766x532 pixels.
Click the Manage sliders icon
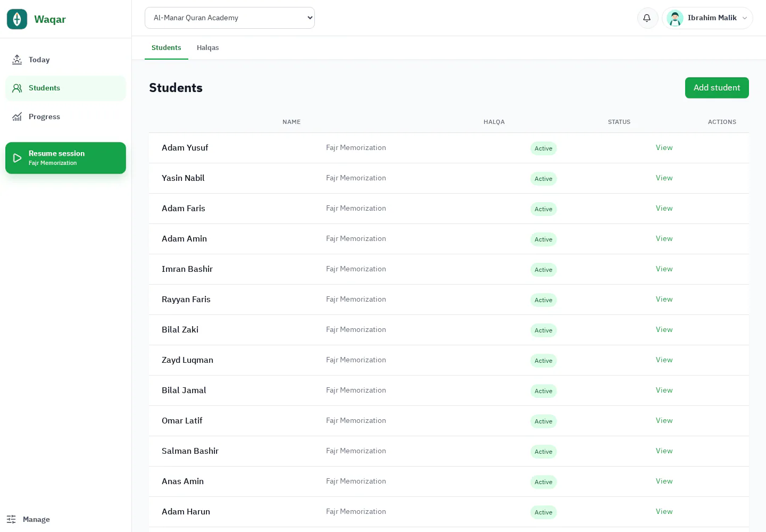(11, 519)
